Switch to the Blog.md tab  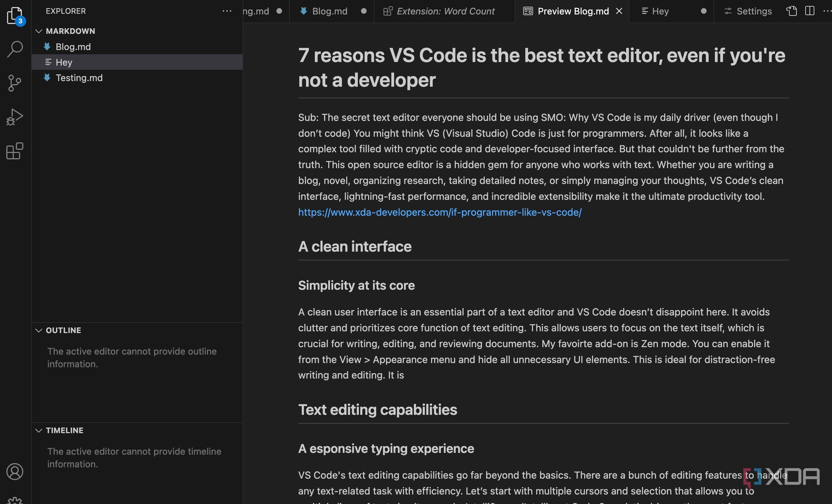click(329, 11)
